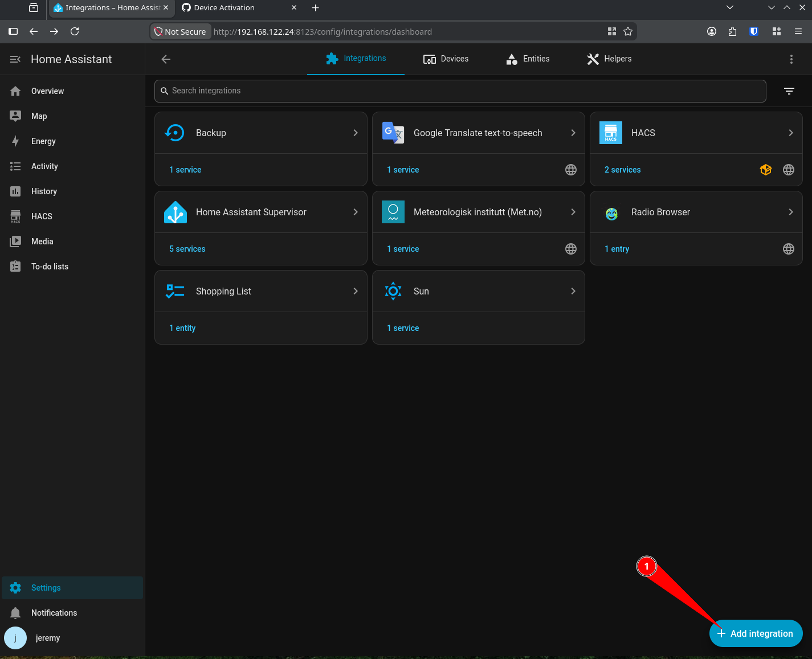
Task: Open Met.no's 1 service link
Action: coord(403,249)
